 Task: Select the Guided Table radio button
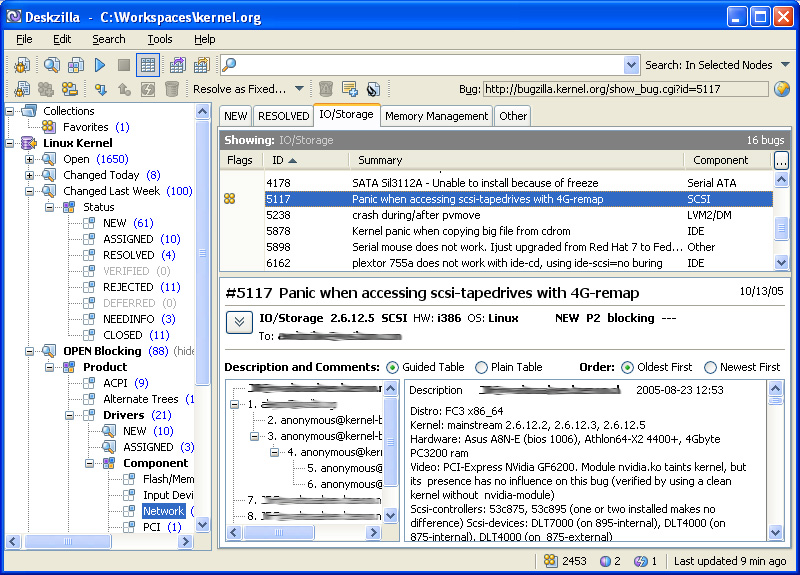(392, 367)
